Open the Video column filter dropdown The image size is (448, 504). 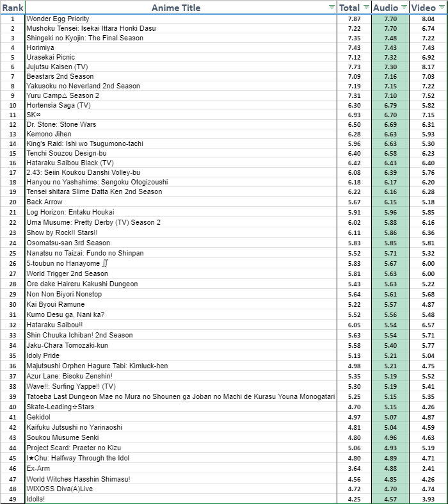pyautogui.click(x=442, y=8)
